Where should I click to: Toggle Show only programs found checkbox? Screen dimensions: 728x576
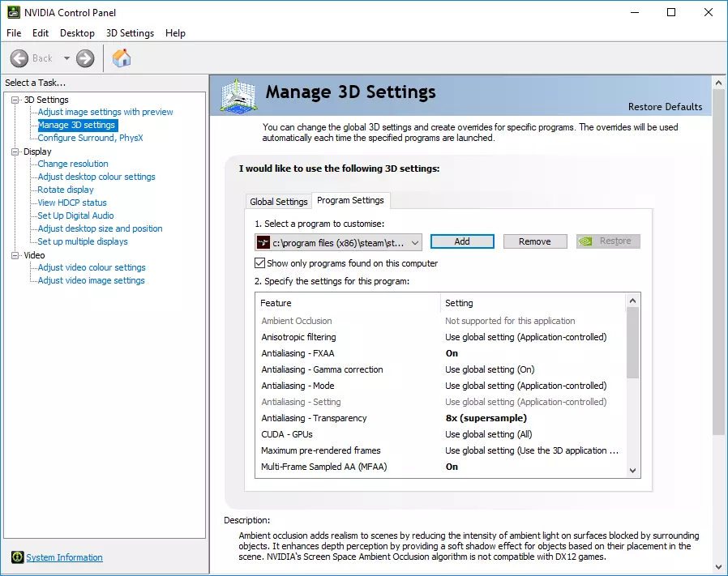(260, 263)
